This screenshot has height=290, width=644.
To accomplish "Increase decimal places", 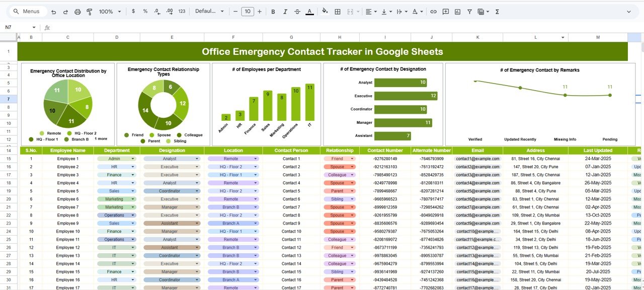I will (x=170, y=11).
